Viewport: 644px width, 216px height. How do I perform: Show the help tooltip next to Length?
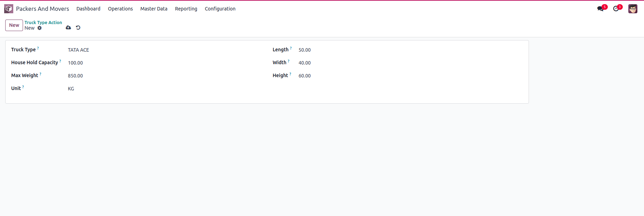291,48
